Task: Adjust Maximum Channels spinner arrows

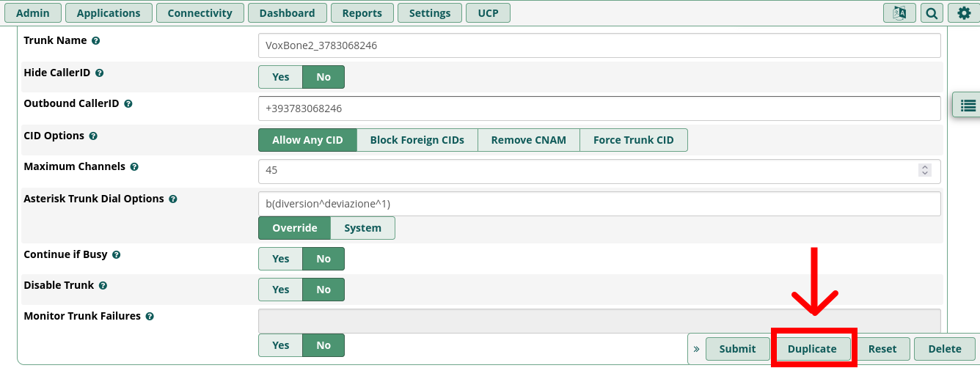Action: tap(924, 170)
